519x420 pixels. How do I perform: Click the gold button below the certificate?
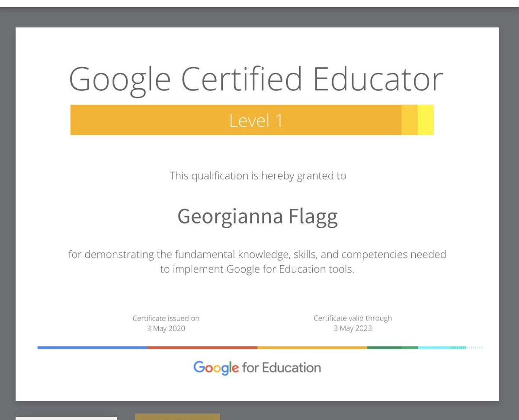pyautogui.click(x=177, y=417)
